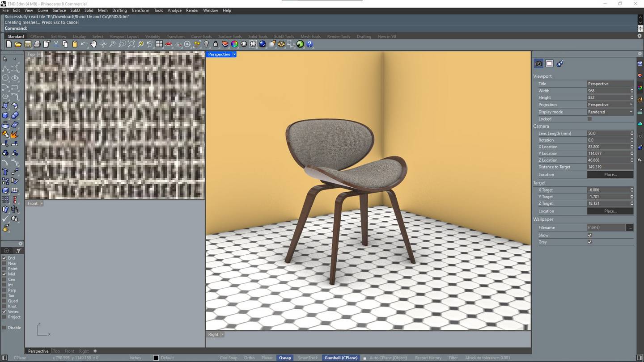Open the Render menu

pyautogui.click(x=192, y=10)
